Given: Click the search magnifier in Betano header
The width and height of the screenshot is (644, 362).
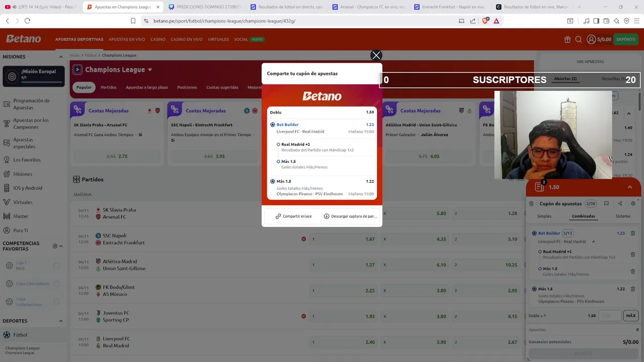Looking at the screenshot, I should pos(579,39).
